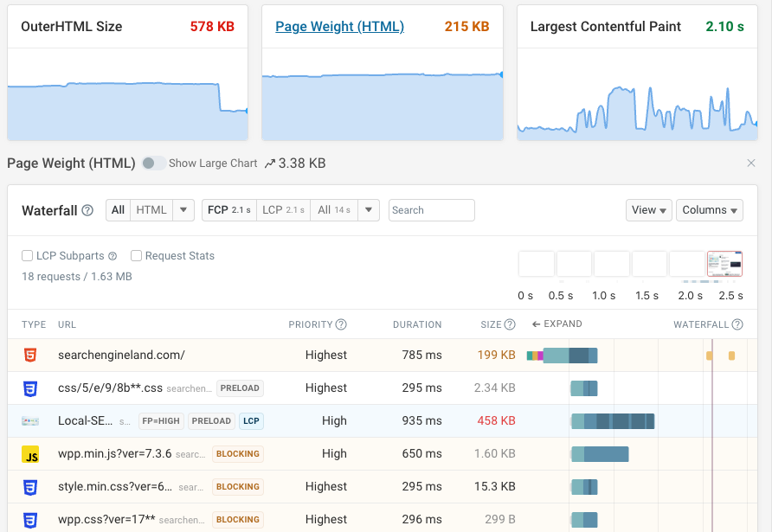
Task: Open the View dropdown
Action: 648,209
